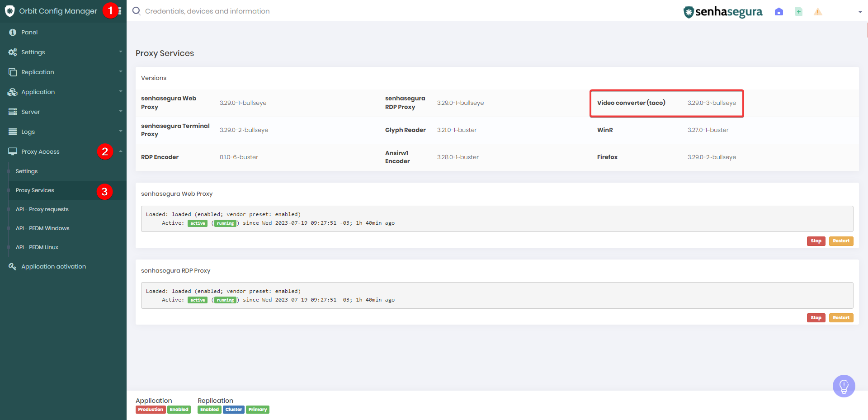Open Application activation key icon
The image size is (868, 420).
(x=13, y=266)
